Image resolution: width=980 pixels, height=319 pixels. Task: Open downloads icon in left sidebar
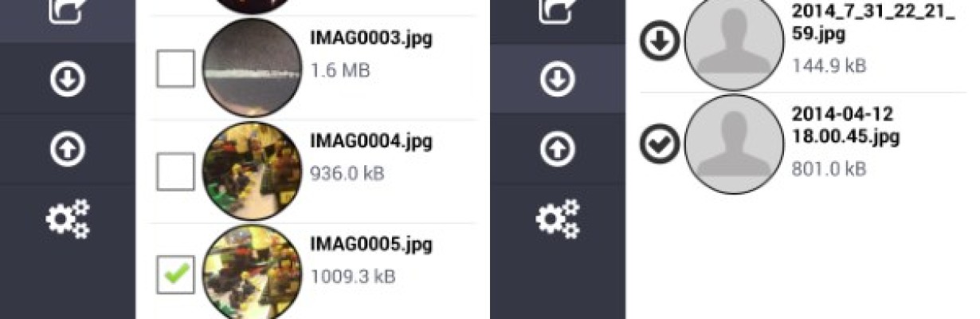coord(68,80)
